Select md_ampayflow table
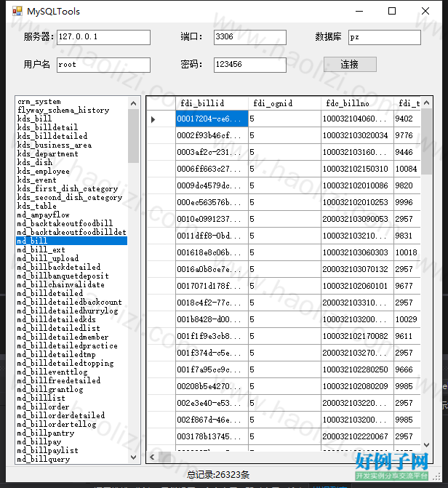This screenshot has height=488, width=448. (x=71, y=215)
